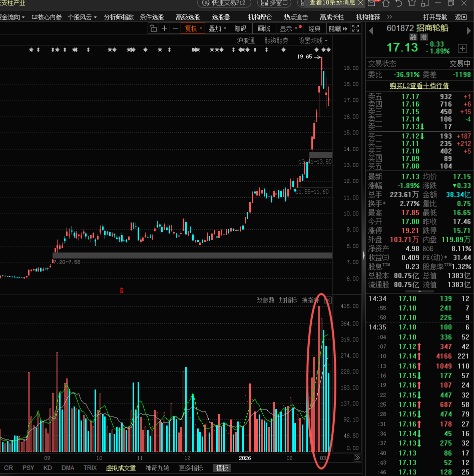Toggle the 筹码 chip distribution view
This screenshot has width=474, height=476.
[x=240, y=28]
